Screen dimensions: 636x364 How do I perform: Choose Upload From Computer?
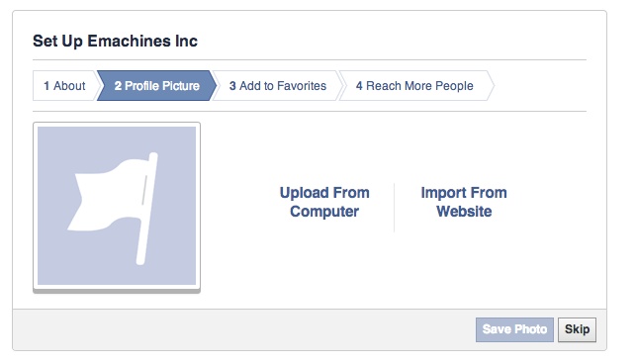(x=324, y=202)
